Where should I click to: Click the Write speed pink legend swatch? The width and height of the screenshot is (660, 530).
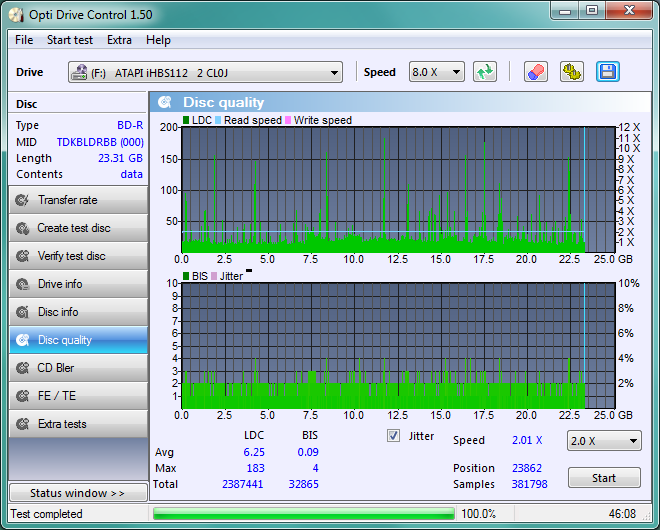288,120
